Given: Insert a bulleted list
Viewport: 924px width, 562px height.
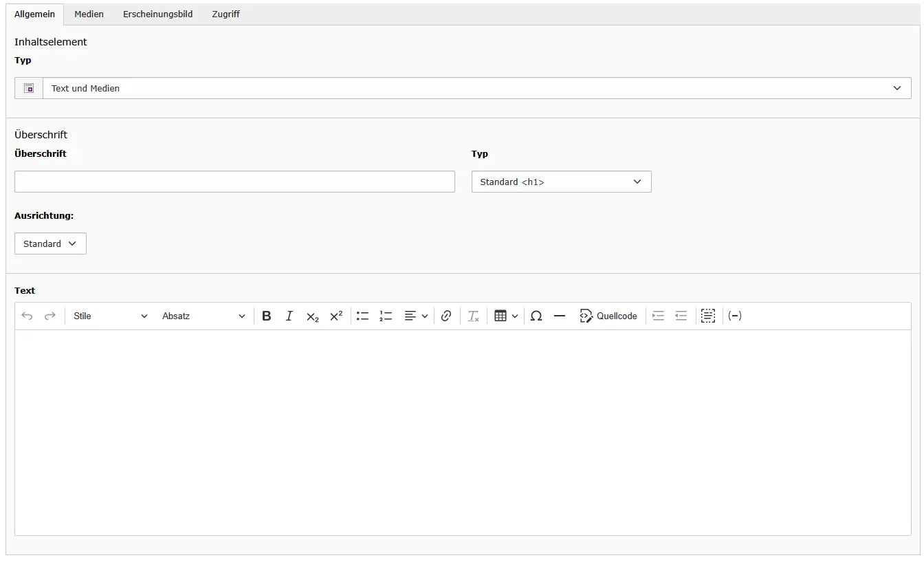Looking at the screenshot, I should point(363,316).
